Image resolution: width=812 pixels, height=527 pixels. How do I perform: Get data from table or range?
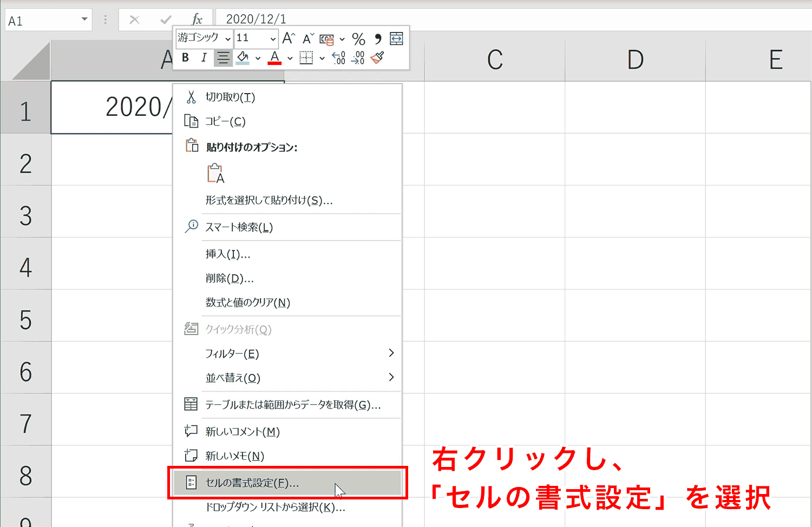point(287,405)
